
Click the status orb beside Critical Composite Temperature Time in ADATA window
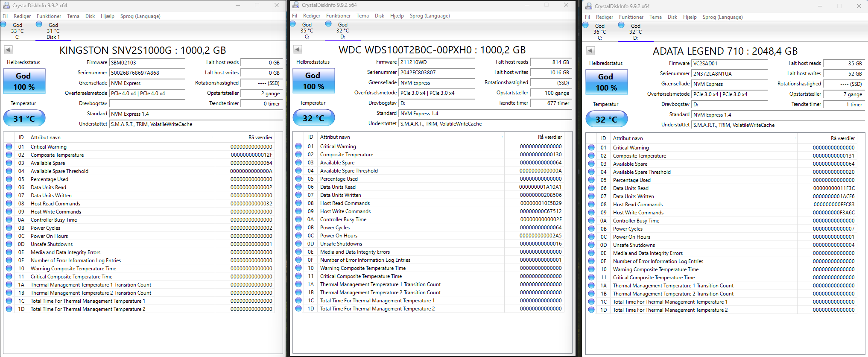click(x=591, y=277)
